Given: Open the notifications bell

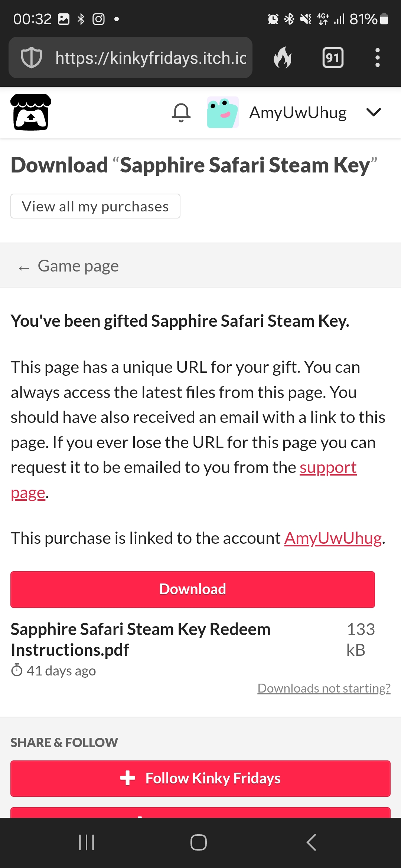Looking at the screenshot, I should click(x=181, y=112).
